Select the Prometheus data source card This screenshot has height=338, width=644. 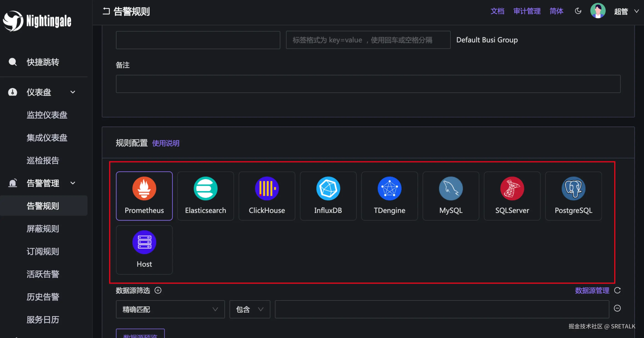pos(144,196)
